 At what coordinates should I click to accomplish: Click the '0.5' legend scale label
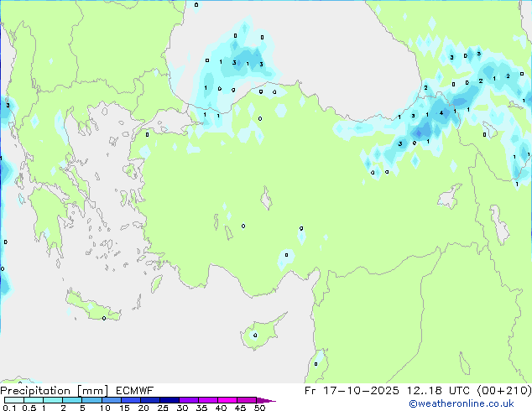(29, 408)
